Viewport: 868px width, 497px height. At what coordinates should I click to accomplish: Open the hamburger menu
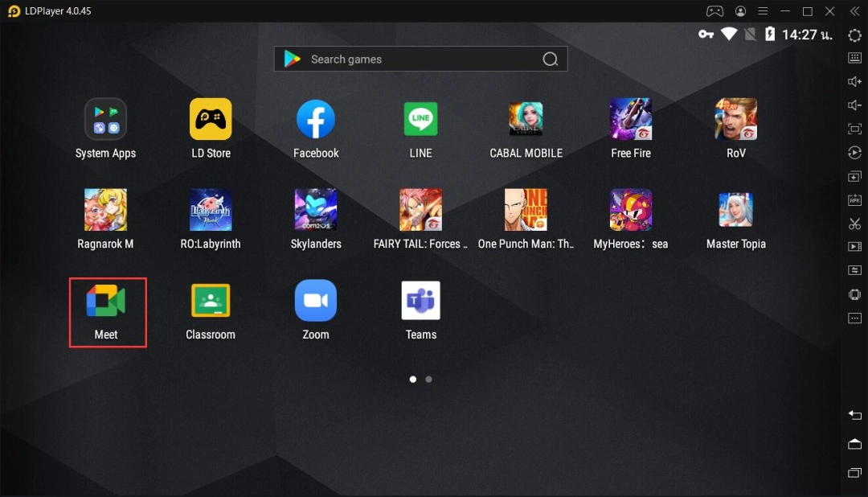(x=762, y=10)
